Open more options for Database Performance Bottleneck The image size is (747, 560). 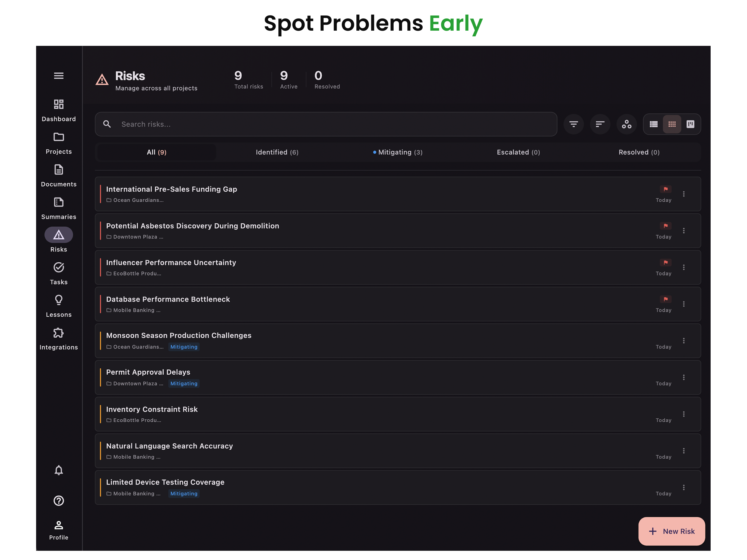tap(684, 304)
